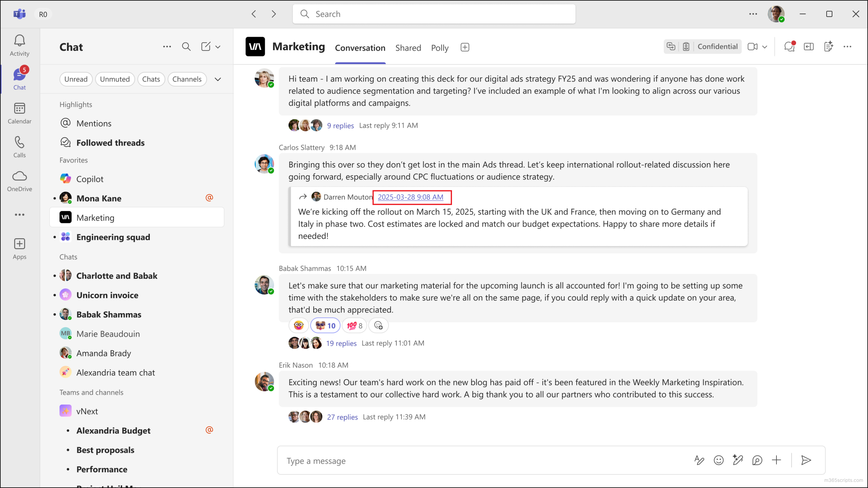
Task: Open the 2025-03-28 9:08 AM message link
Action: 410,197
